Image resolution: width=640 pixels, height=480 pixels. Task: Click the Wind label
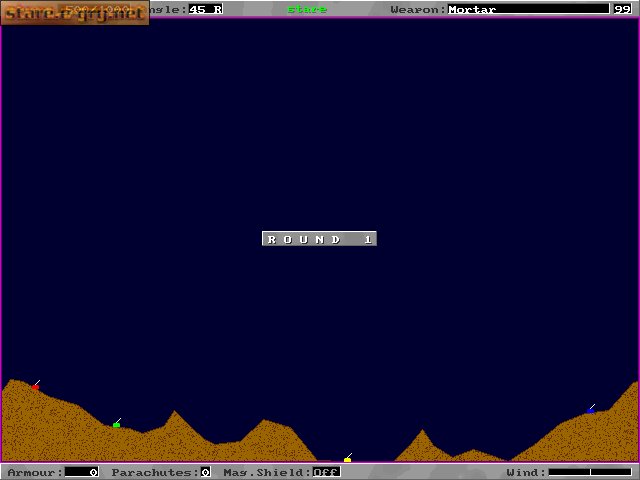(526, 472)
